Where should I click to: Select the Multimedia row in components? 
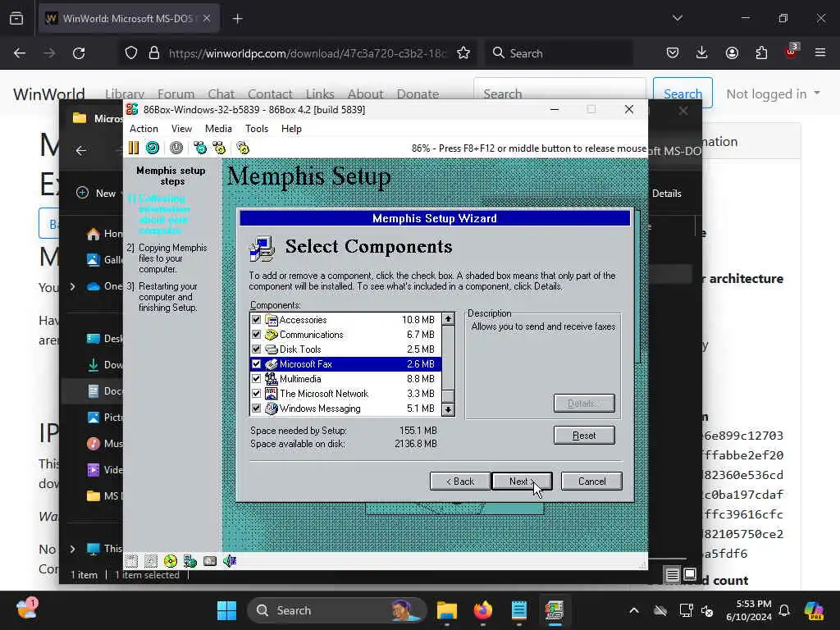[345, 379]
